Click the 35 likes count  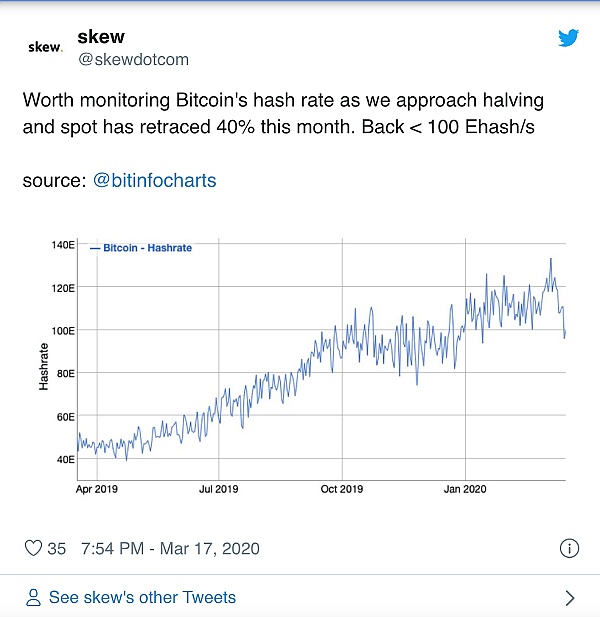56,548
